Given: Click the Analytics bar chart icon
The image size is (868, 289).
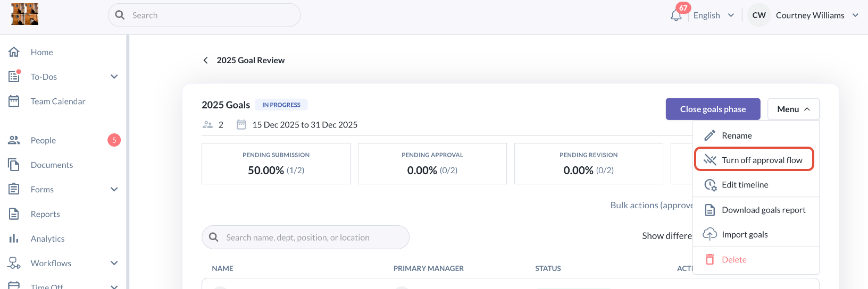Looking at the screenshot, I should click(x=14, y=239).
